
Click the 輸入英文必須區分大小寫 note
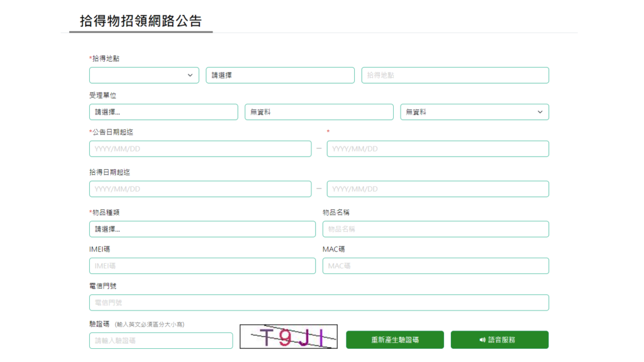(150, 325)
